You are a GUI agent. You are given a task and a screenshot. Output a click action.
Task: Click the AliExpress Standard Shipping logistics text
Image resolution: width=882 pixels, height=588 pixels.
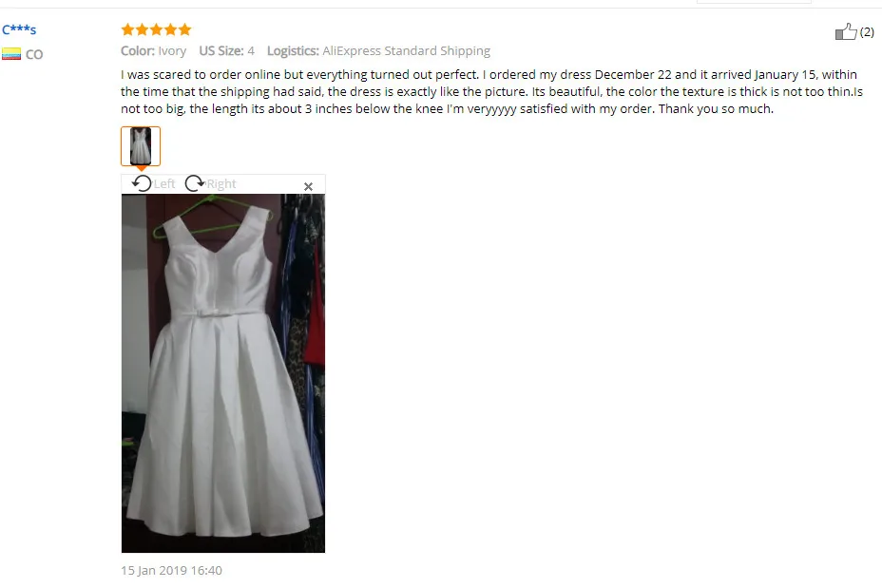[406, 50]
